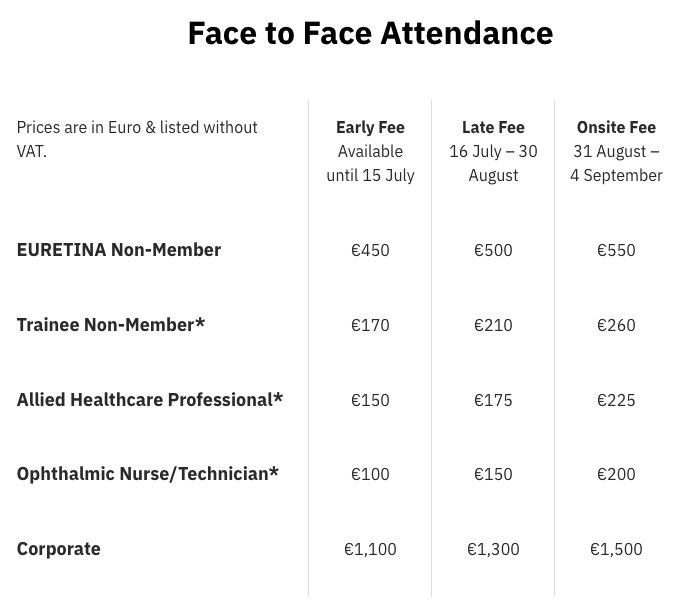
Task: Click the €170 trainee early fee
Action: coord(370,325)
